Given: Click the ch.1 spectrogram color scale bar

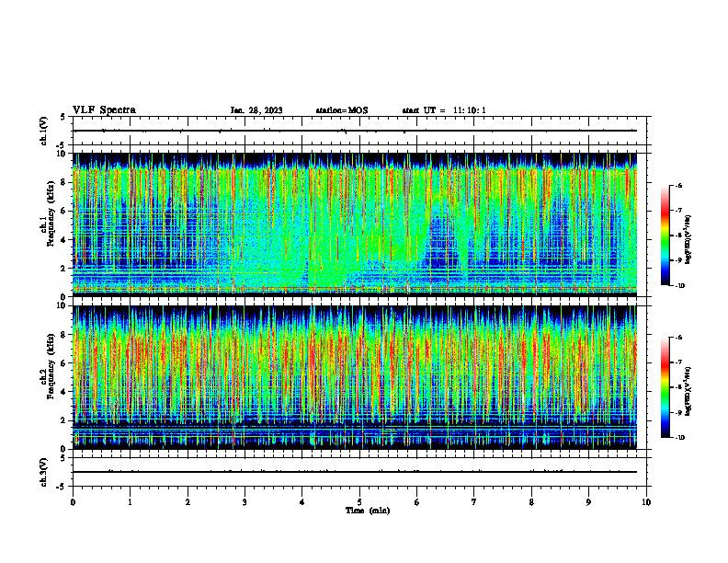Looking at the screenshot, I should (x=665, y=236).
